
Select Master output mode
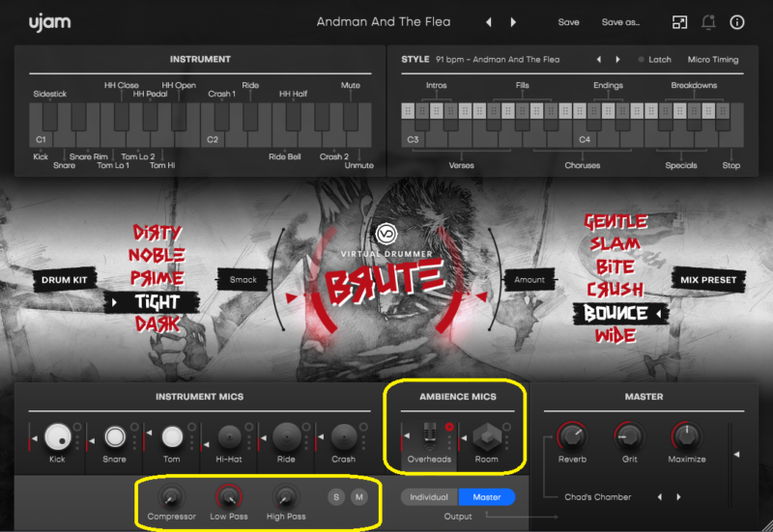pyautogui.click(x=487, y=497)
